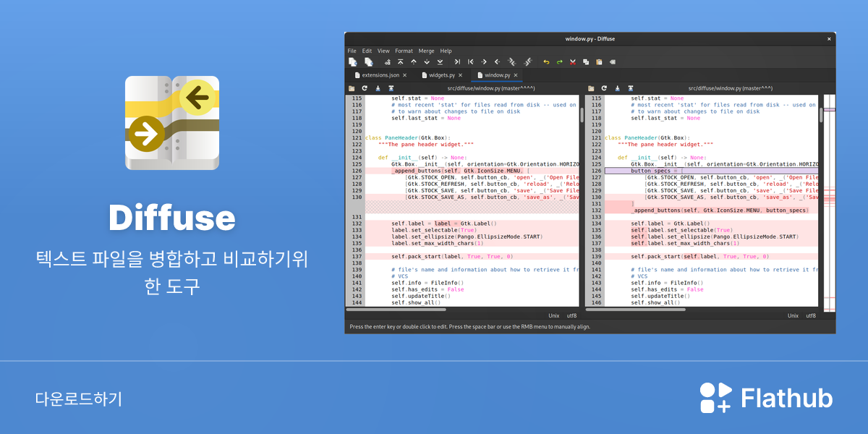Open a file in the right pane
Image resolution: width=868 pixels, height=434 pixels.
coord(591,88)
